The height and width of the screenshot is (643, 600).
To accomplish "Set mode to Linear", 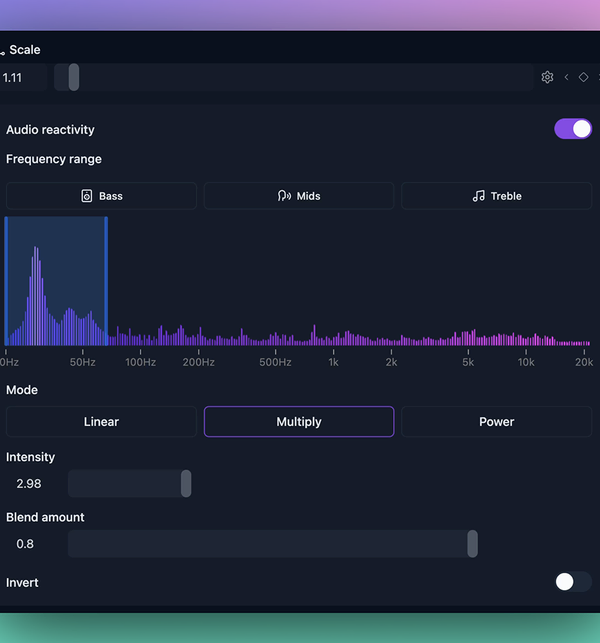I will (x=101, y=422).
